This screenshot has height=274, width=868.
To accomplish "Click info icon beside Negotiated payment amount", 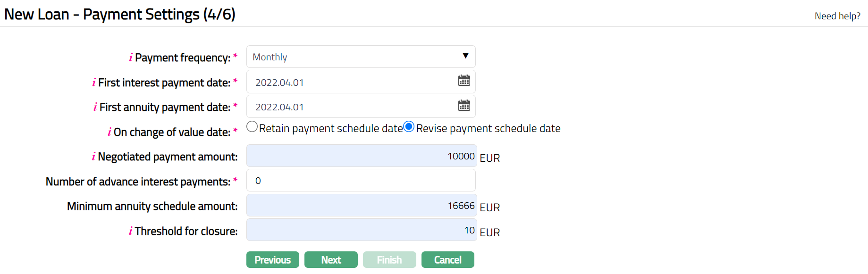I will point(93,157).
